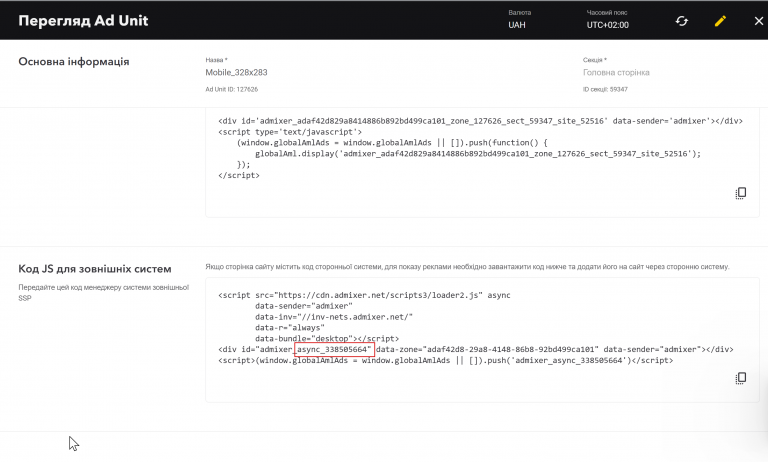Click the ID секції: 59347 text
Screen dimensions: 768x462
[605, 89]
